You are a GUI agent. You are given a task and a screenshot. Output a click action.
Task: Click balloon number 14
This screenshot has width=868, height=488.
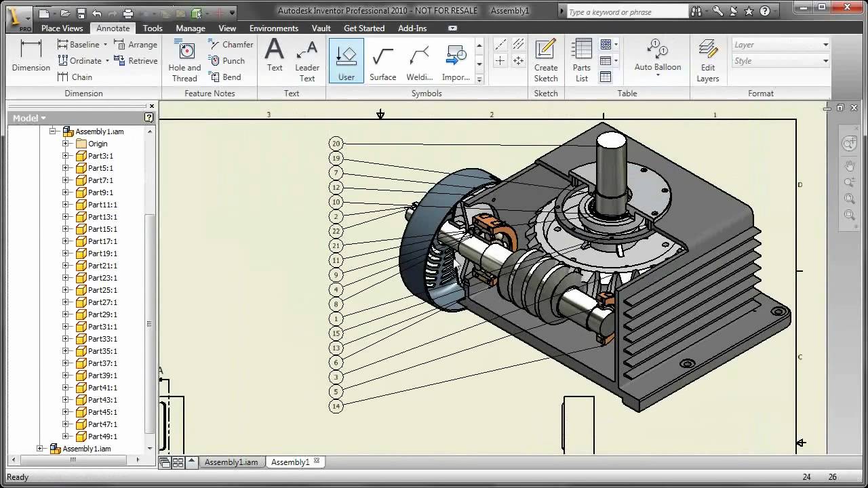tap(336, 407)
